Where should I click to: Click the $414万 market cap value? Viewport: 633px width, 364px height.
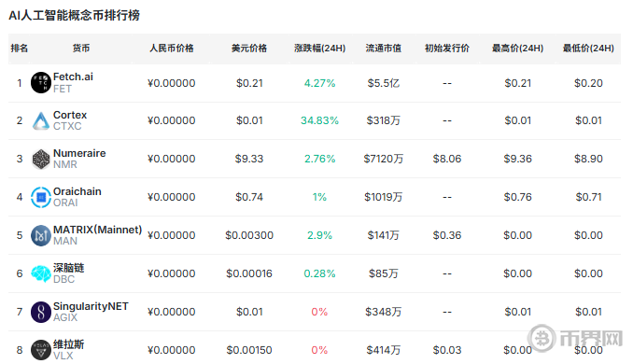pyautogui.click(x=384, y=350)
